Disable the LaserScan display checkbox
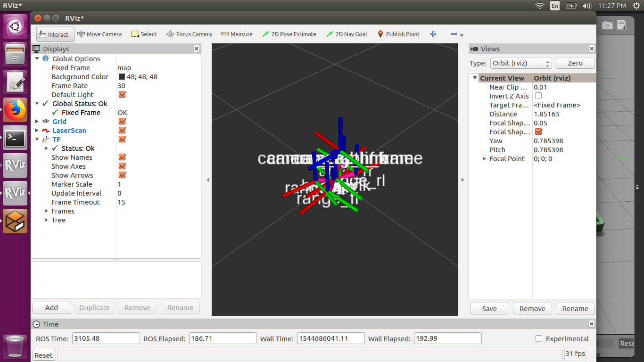This screenshot has height=362, width=644. (122, 130)
